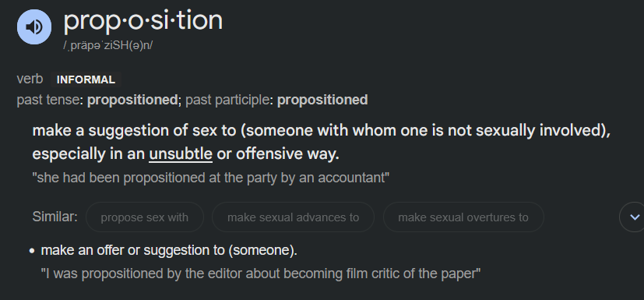
Task: Click the INFORMAL usage label badge
Action: click(86, 79)
